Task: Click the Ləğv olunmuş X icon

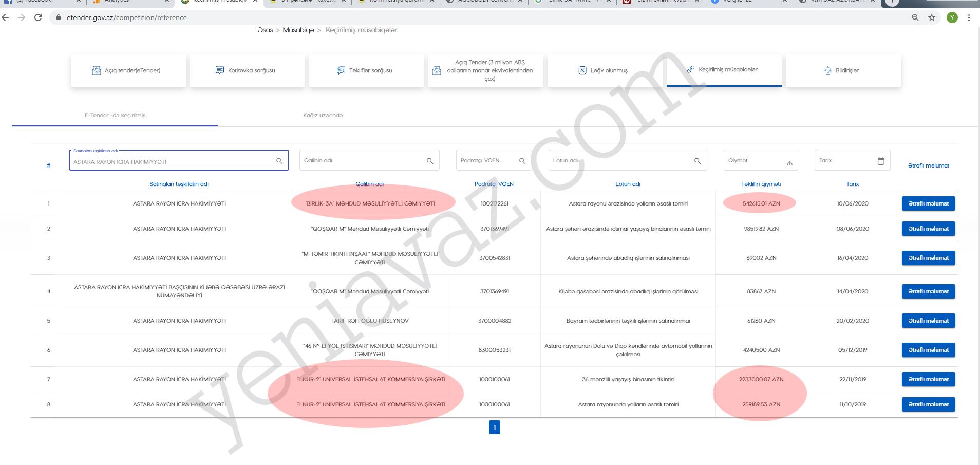Action: [582, 70]
